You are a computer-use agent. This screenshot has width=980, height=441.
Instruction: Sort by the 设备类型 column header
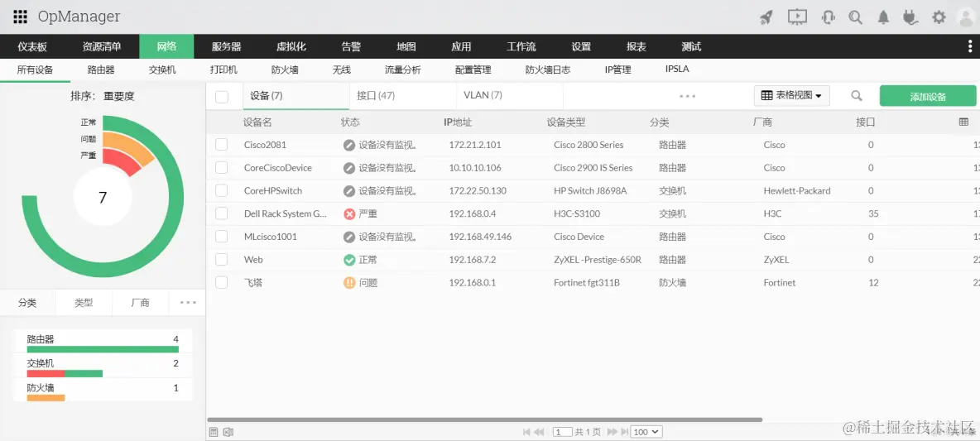coord(565,122)
